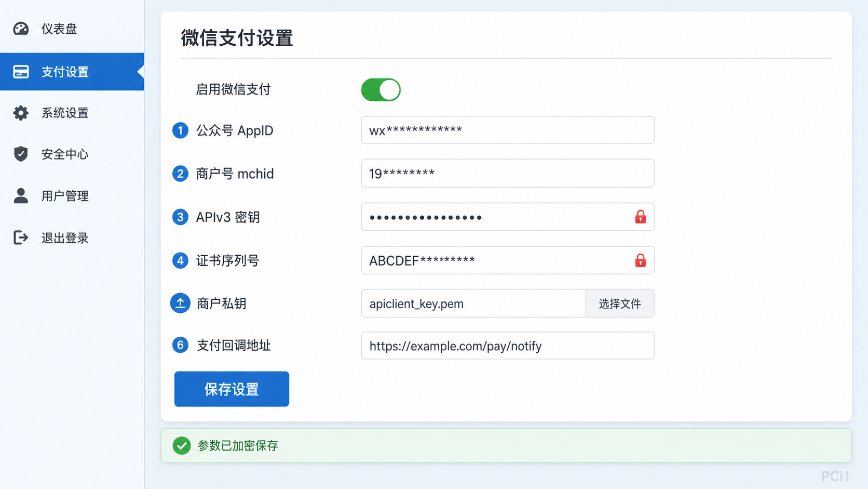Image resolution: width=868 pixels, height=489 pixels.
Task: Click the 公众号 AppID label
Action: click(235, 130)
